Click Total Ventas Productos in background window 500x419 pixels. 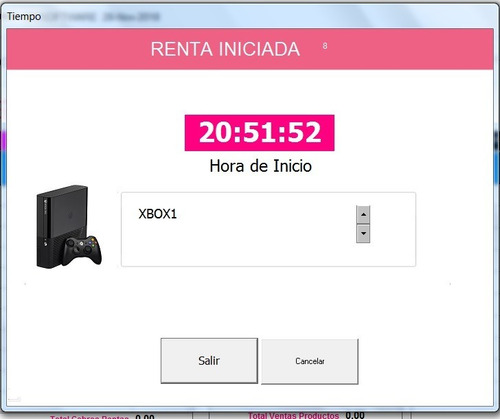tap(294, 415)
